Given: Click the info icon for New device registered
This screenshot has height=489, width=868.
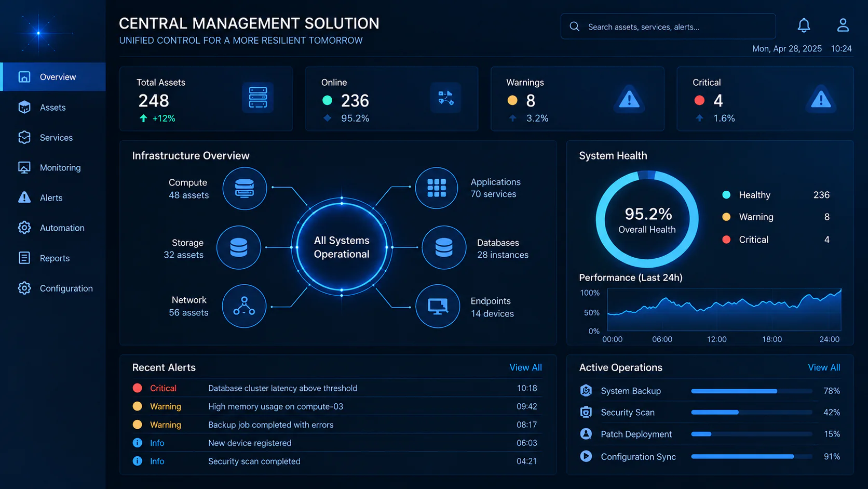Looking at the screenshot, I should [137, 443].
